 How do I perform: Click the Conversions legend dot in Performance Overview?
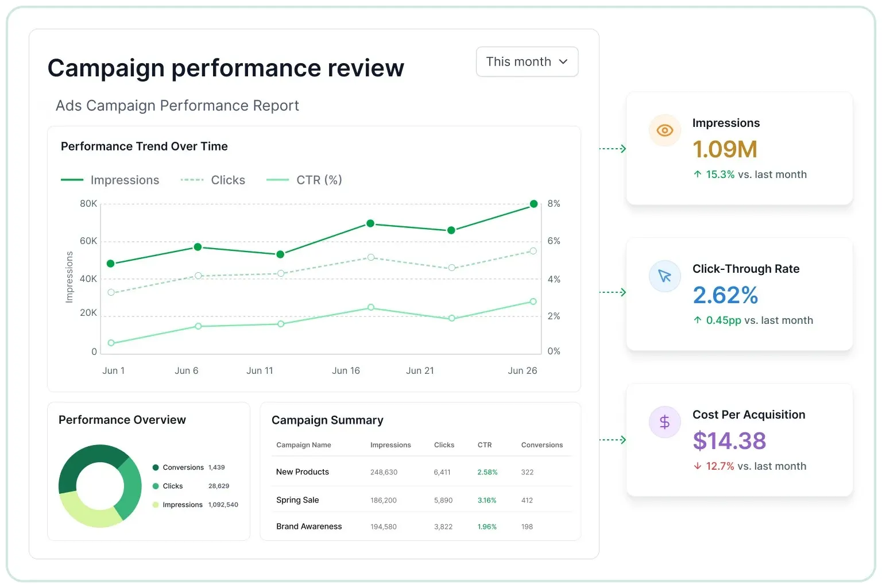pos(156,467)
